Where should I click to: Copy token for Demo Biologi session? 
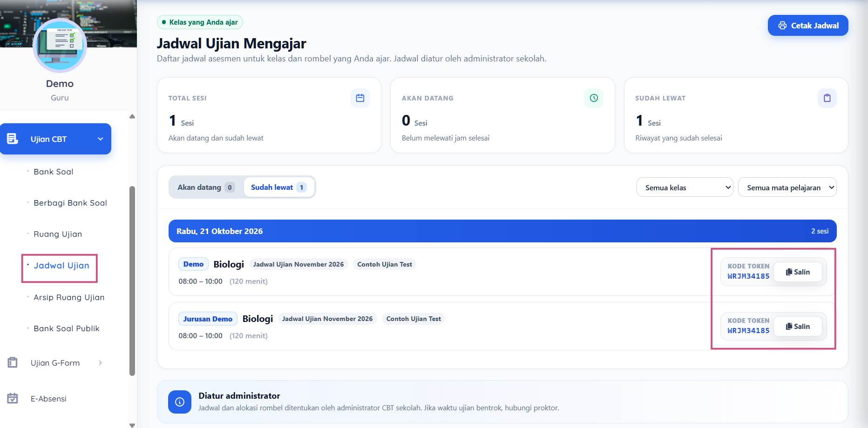[x=798, y=272]
